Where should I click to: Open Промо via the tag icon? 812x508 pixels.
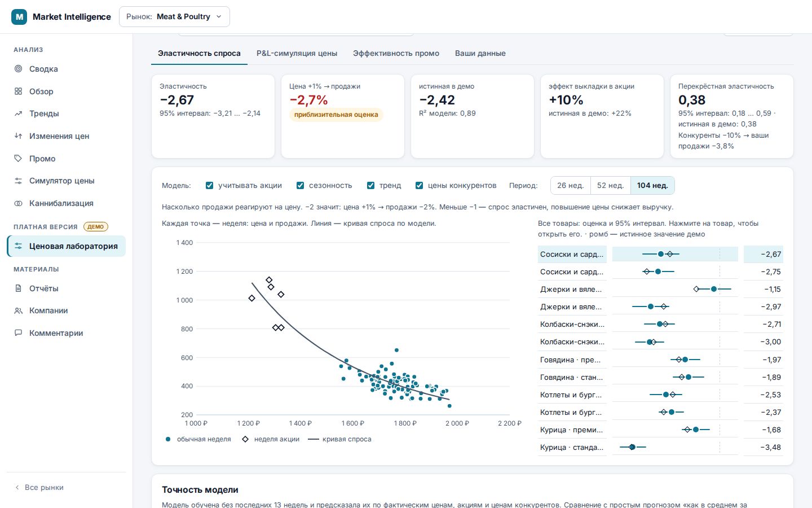tap(19, 159)
